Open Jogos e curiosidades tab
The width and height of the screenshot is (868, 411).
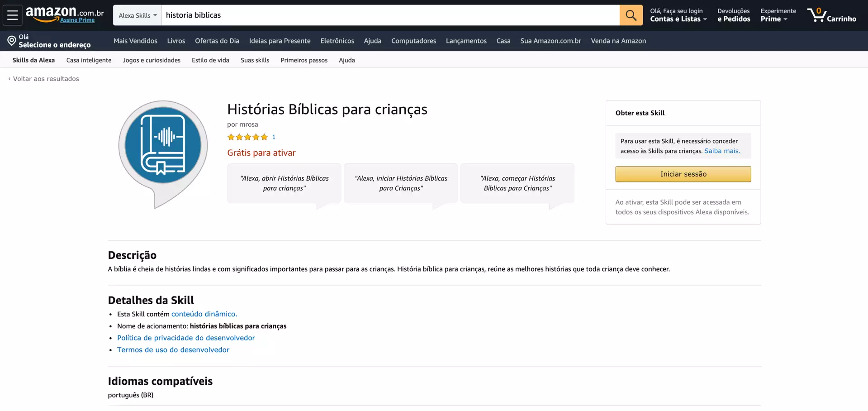point(152,60)
